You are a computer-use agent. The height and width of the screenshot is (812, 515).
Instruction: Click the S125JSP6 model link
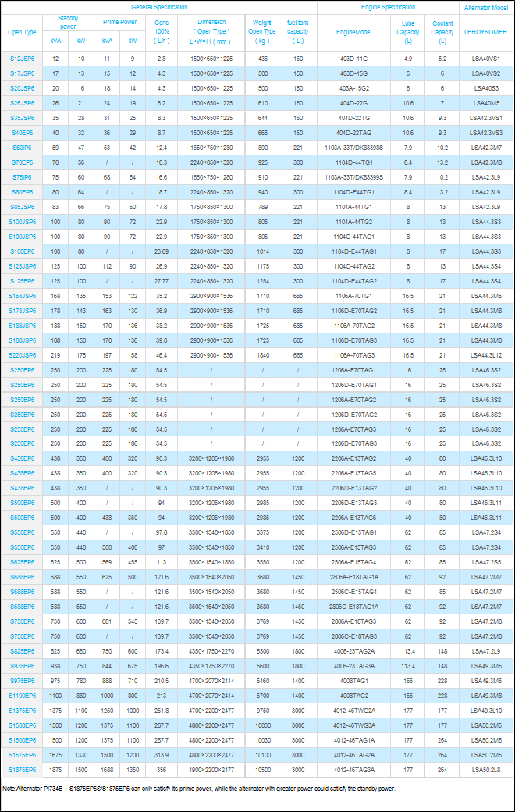coord(22,266)
